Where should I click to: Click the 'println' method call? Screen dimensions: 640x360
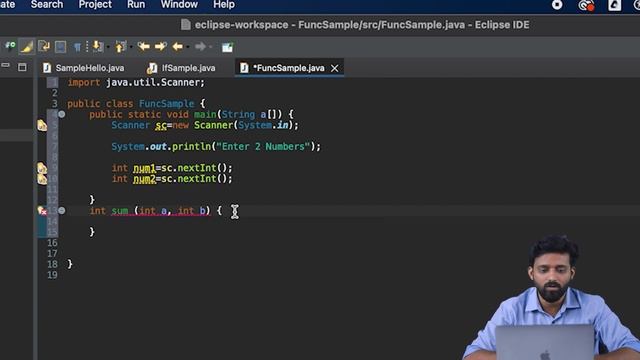[191, 147]
